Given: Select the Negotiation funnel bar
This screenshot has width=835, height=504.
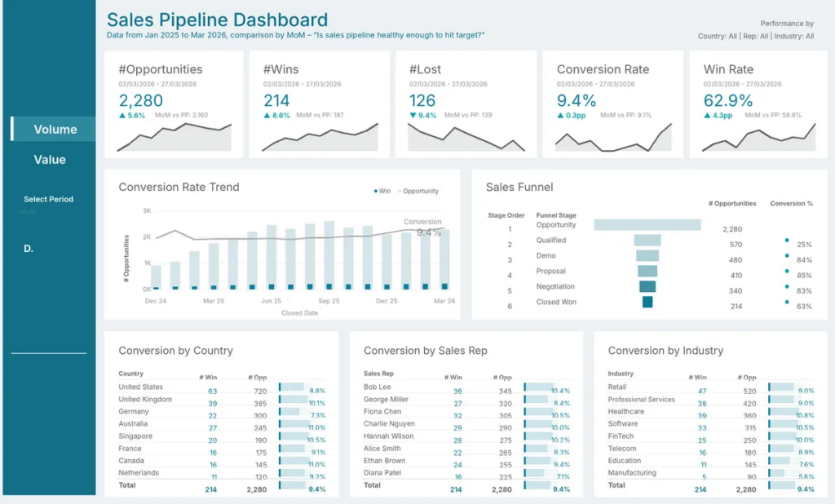Looking at the screenshot, I should (647, 286).
